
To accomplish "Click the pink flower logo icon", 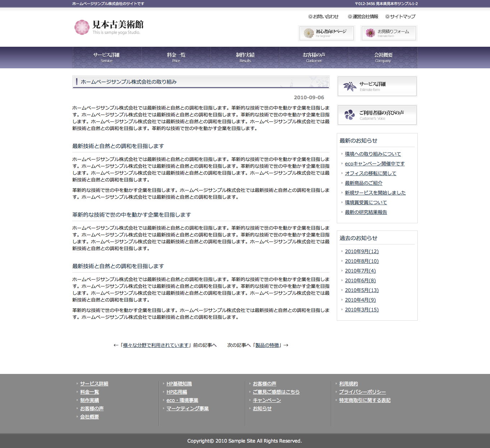I will (x=82, y=27).
